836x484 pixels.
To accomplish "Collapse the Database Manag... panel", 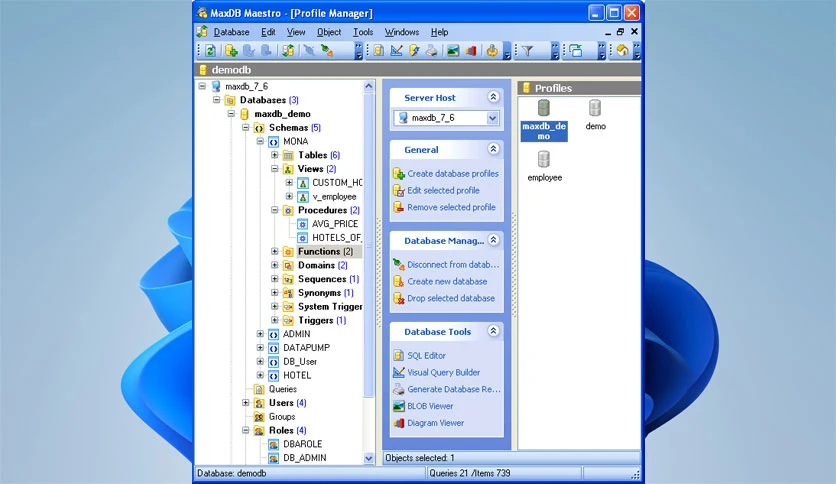I will (493, 240).
